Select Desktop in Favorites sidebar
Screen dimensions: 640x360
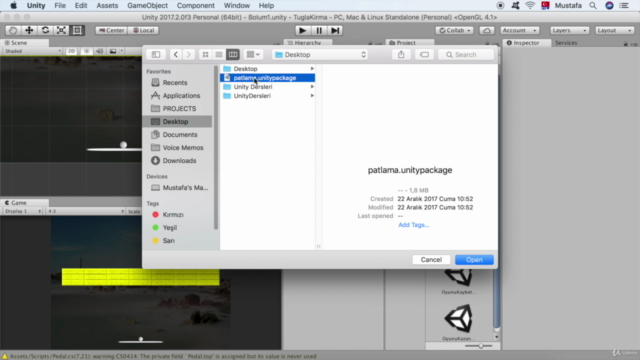(178, 122)
